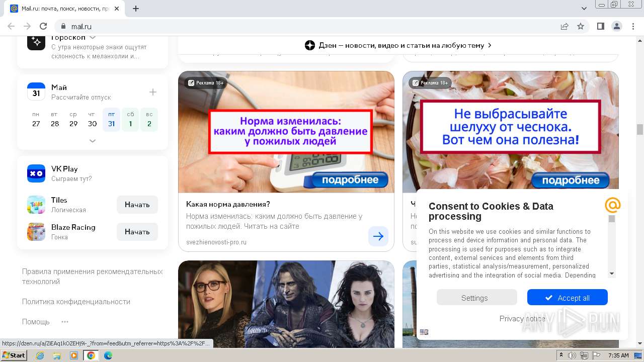Open Политика конфиденциальности link
Viewport: 644px width, 362px height.
coord(76,302)
